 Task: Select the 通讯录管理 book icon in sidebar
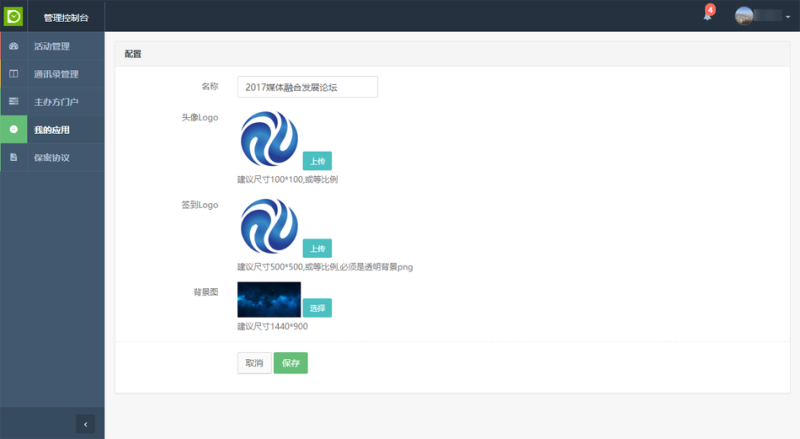[13, 74]
